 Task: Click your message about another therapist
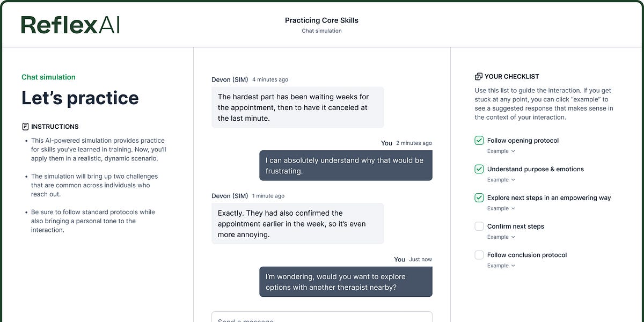pos(346,282)
